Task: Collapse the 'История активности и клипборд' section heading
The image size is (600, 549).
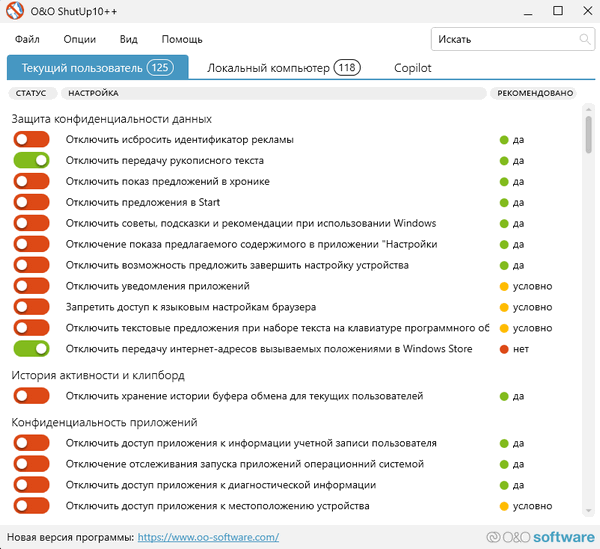Action: [x=98, y=375]
